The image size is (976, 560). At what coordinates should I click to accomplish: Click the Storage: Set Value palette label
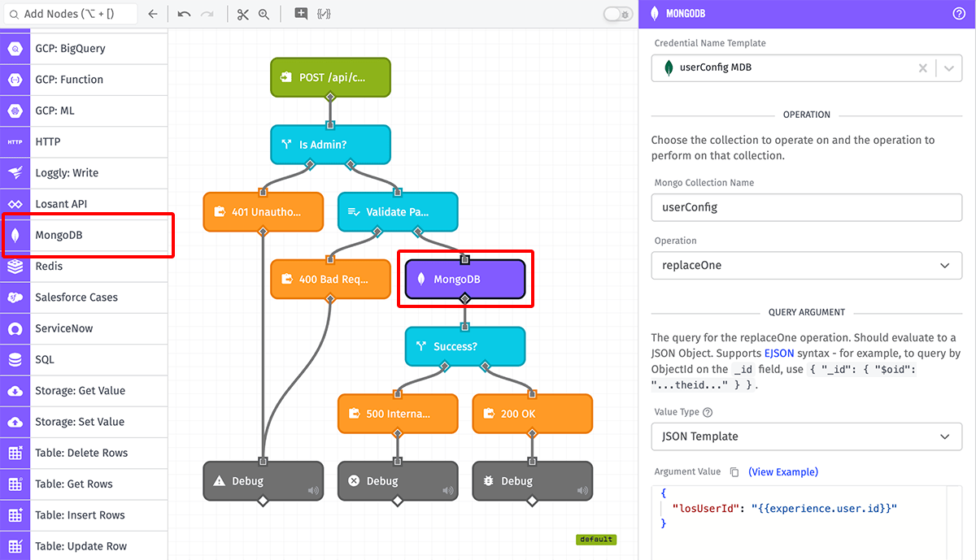(x=80, y=422)
